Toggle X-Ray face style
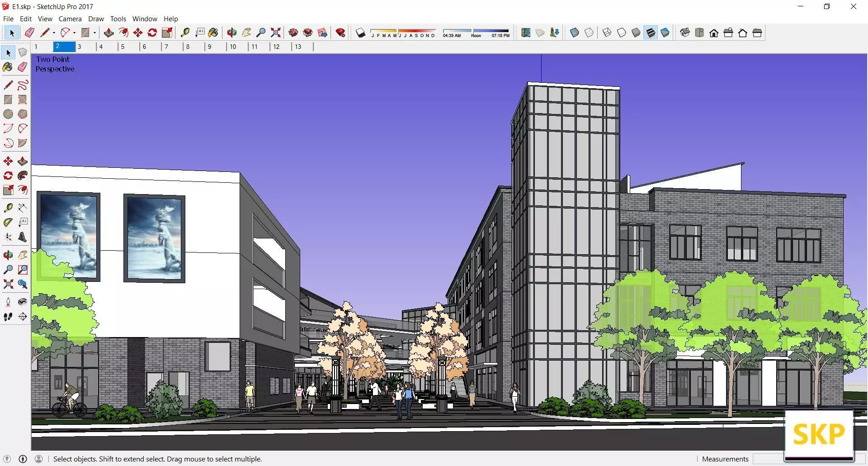868x466 pixels. [x=575, y=33]
